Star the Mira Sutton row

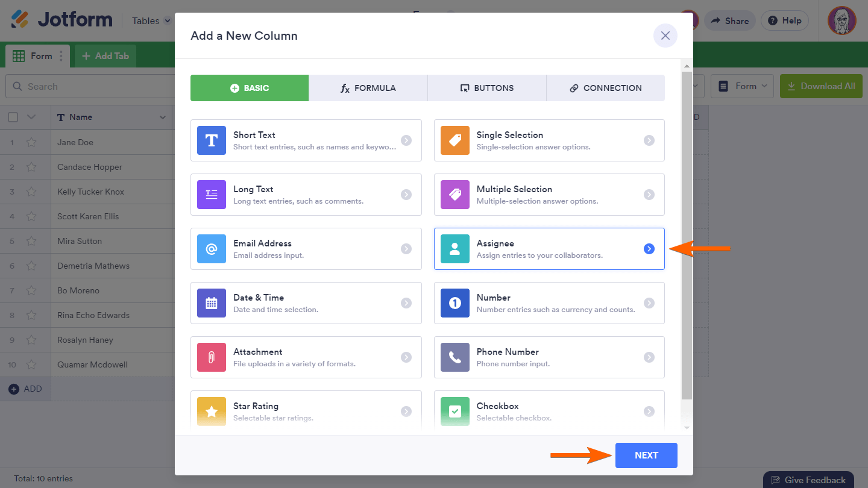(x=31, y=242)
